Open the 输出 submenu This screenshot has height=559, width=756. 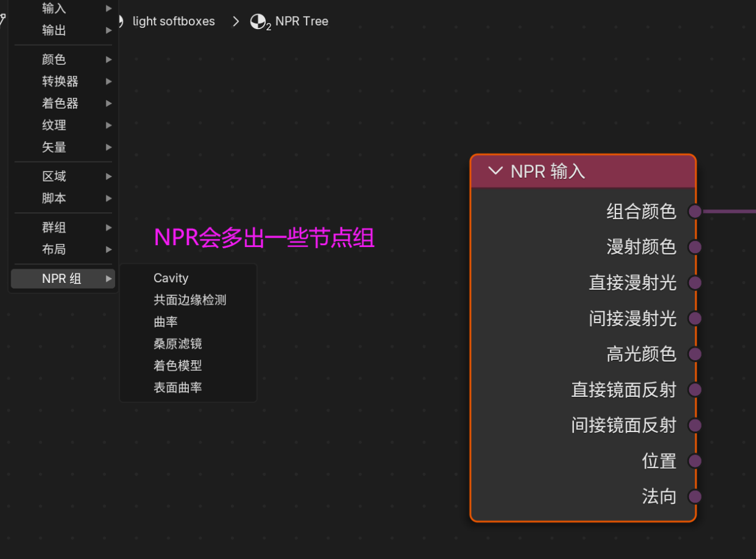[63, 30]
